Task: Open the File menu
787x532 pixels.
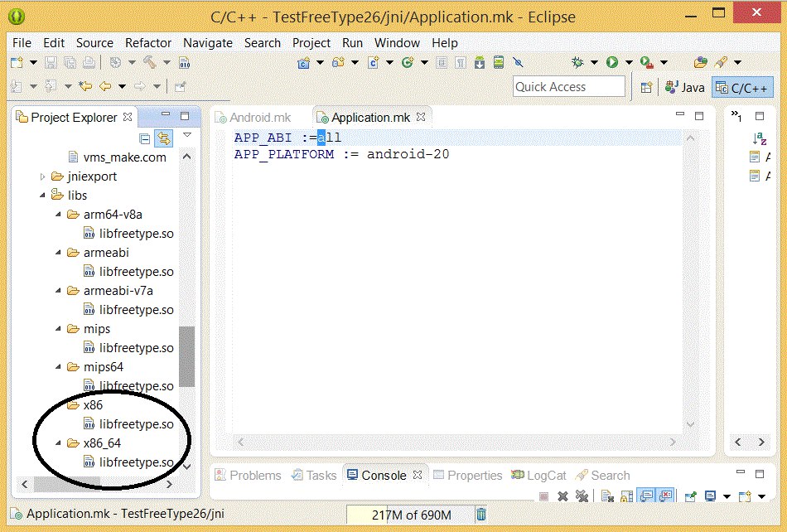Action: point(22,43)
